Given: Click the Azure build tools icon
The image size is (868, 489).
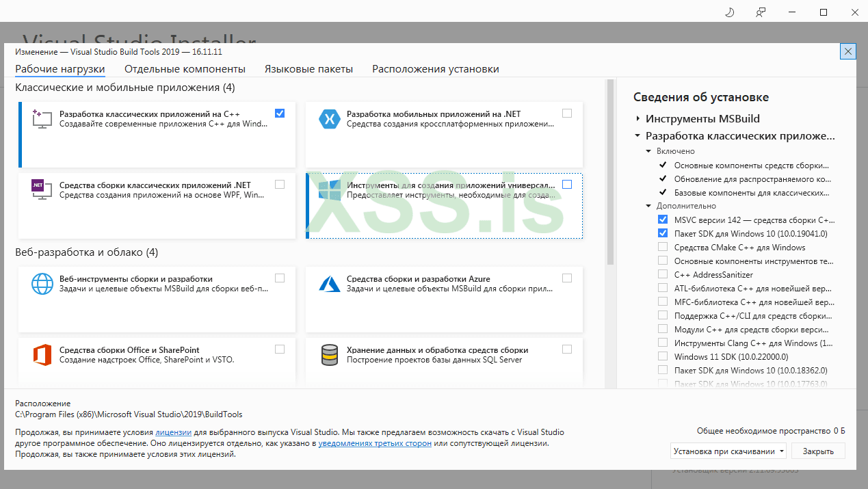Looking at the screenshot, I should (330, 283).
